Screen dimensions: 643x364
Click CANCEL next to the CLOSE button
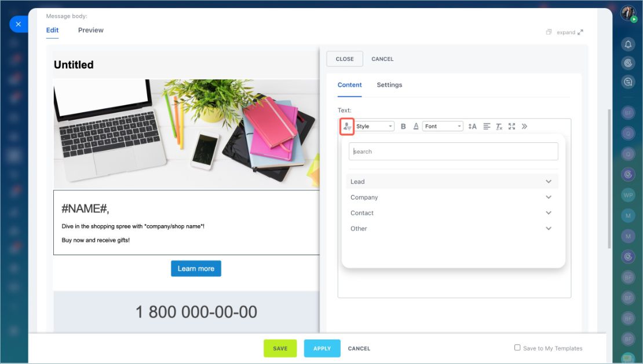382,59
